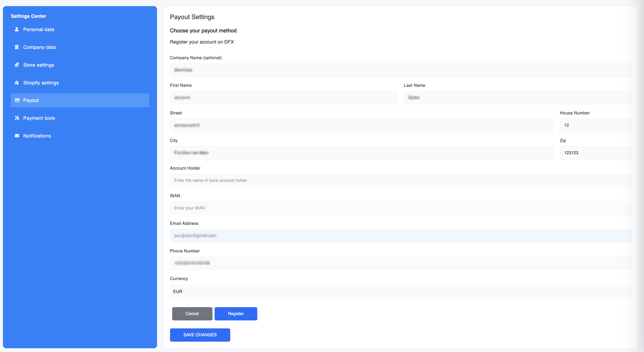Click the Zip code field
The image size is (644, 352).
click(595, 153)
